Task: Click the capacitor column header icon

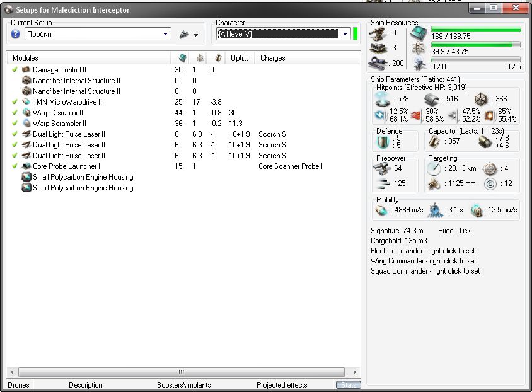Action: [218, 58]
